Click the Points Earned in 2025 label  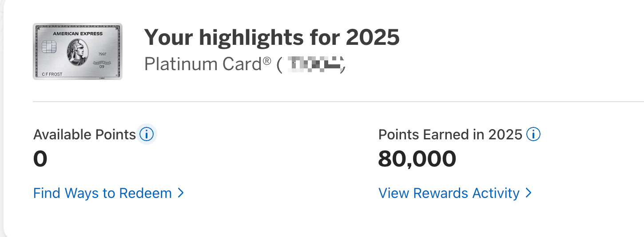[x=450, y=134]
